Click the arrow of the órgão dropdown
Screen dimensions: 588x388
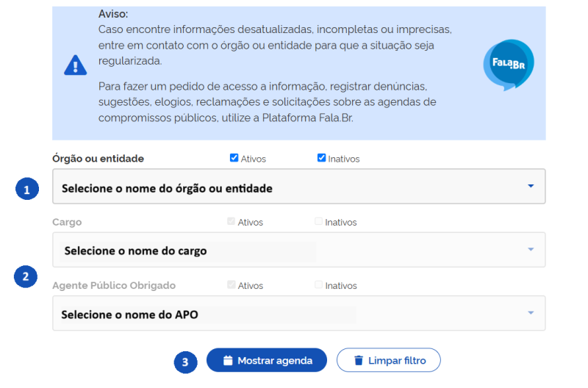point(531,187)
